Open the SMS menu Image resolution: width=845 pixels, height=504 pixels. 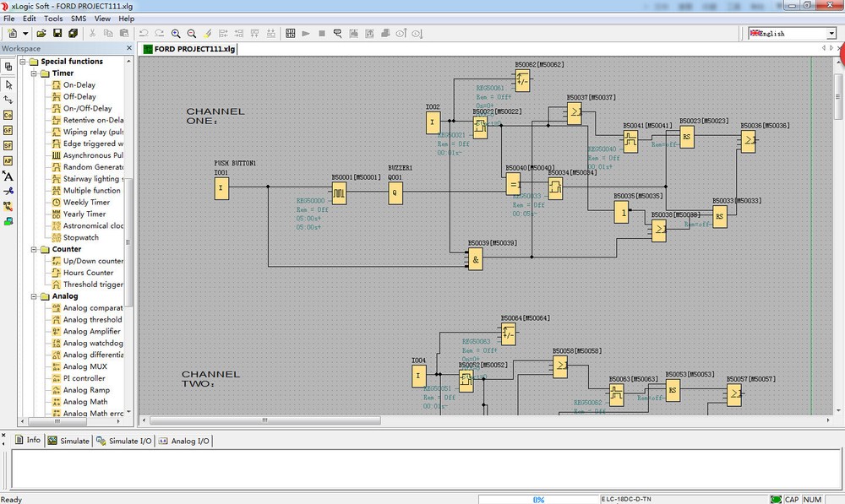point(78,19)
